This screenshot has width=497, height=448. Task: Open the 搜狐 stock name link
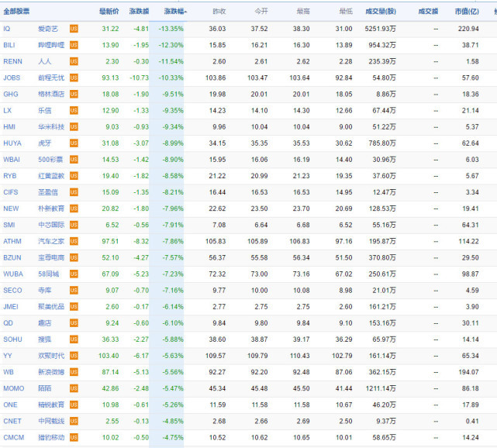coord(45,339)
